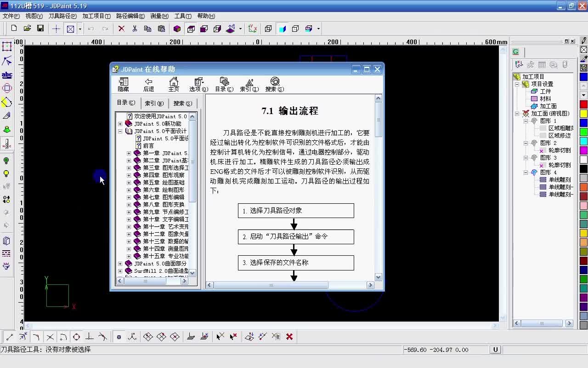
Task: Click the 隐藏 hide icon in help toolbar
Action: (x=123, y=84)
